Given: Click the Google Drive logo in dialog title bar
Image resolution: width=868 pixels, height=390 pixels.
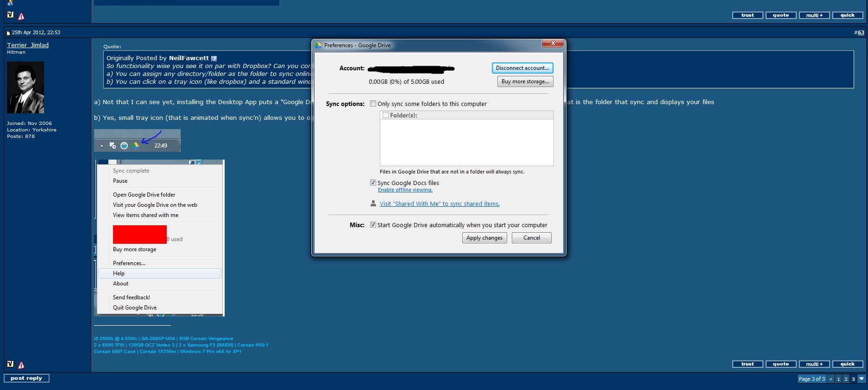Looking at the screenshot, I should point(319,45).
